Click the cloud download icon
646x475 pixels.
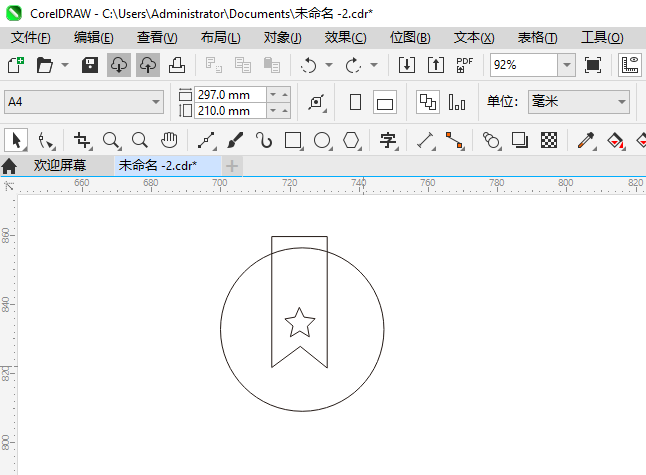click(x=119, y=65)
